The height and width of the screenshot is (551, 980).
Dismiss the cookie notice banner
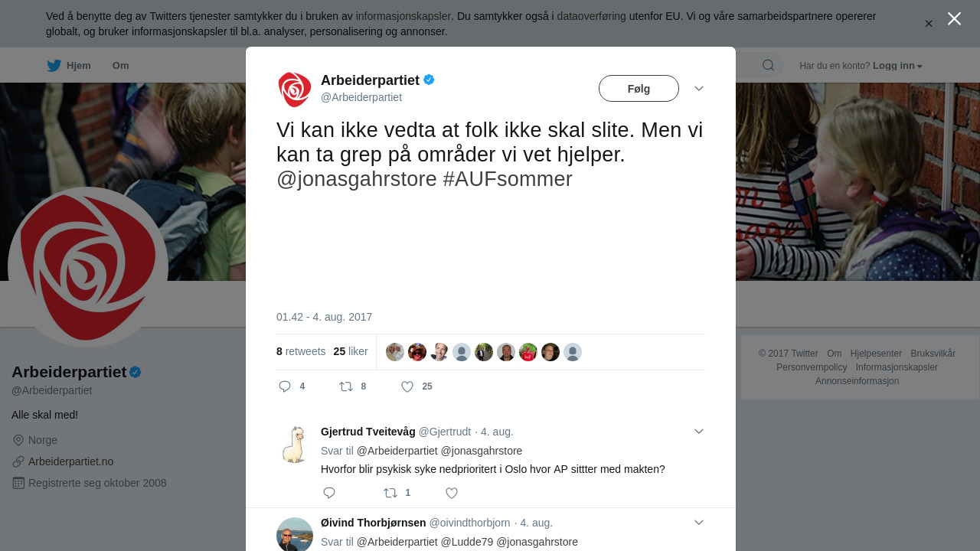(x=929, y=24)
